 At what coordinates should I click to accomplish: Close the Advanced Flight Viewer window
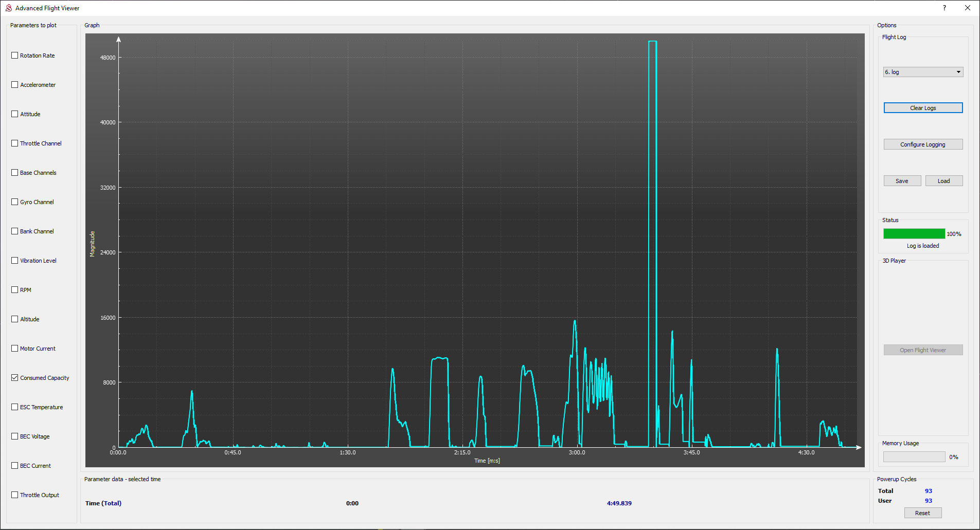point(967,8)
